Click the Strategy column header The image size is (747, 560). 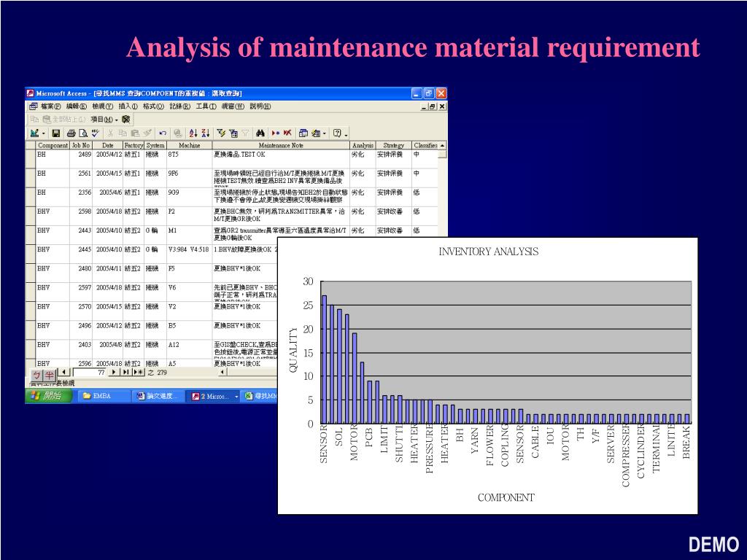pyautogui.click(x=393, y=145)
